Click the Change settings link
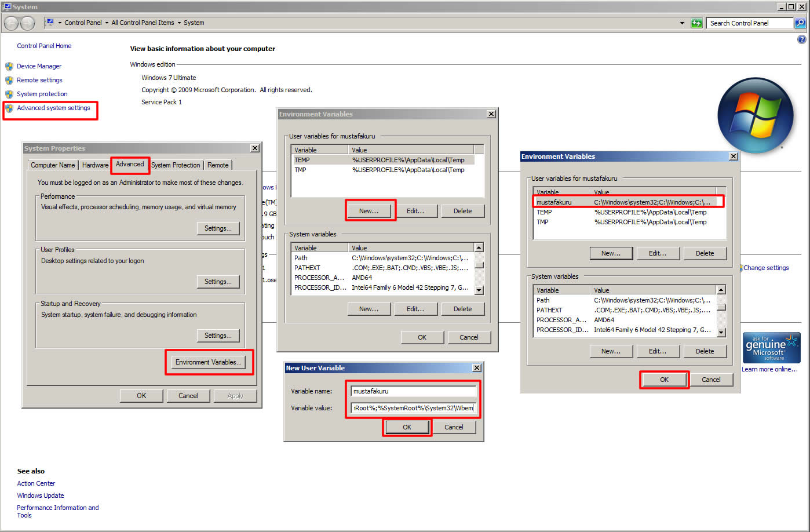Image resolution: width=810 pixels, height=532 pixels. pyautogui.click(x=766, y=268)
